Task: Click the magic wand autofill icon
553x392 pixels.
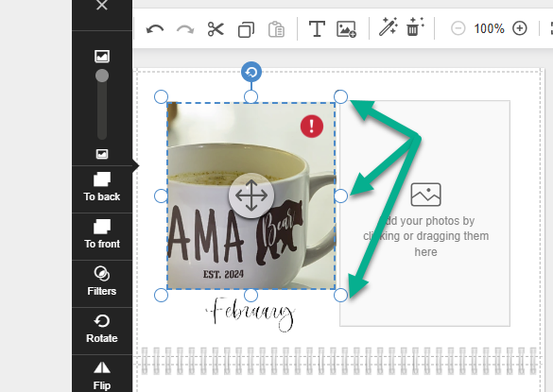Action: tap(388, 26)
